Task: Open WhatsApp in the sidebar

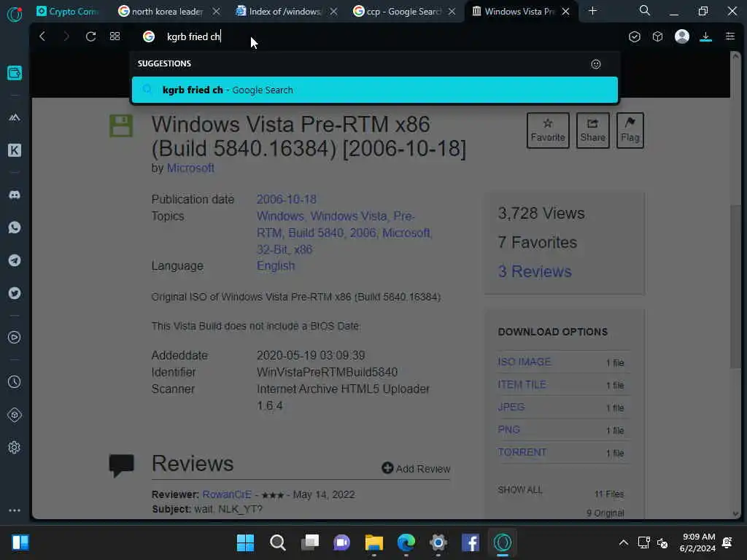Action: coord(15,227)
